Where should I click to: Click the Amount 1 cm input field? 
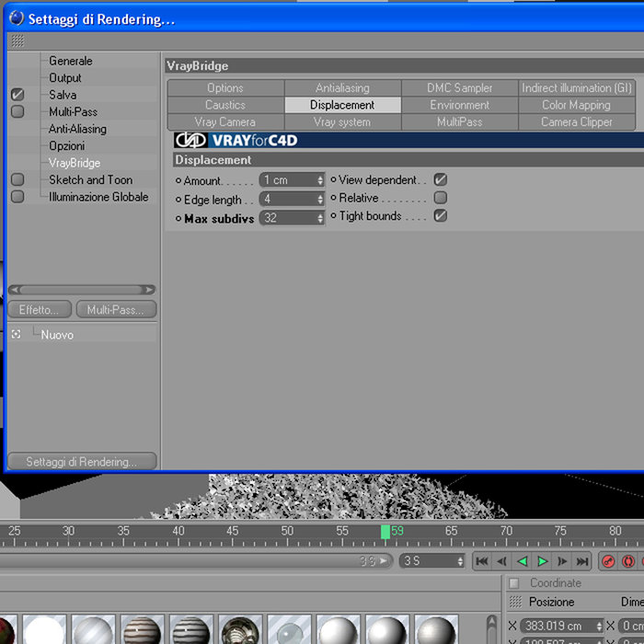(292, 180)
